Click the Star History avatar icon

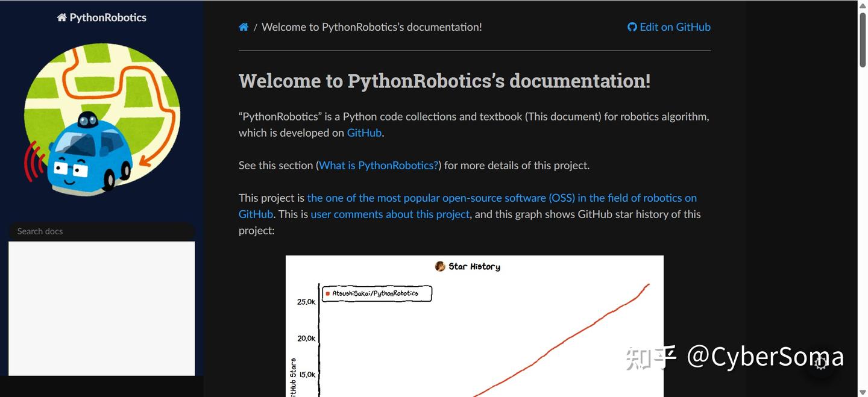coord(440,266)
